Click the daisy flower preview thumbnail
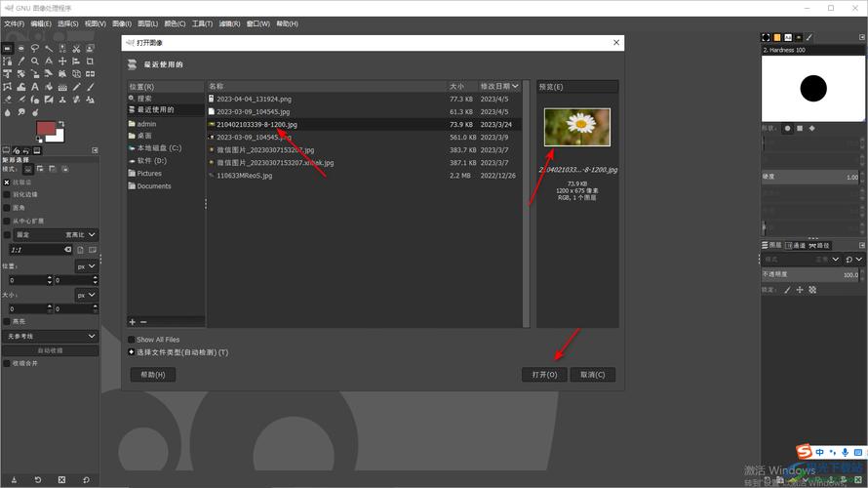 pyautogui.click(x=577, y=127)
